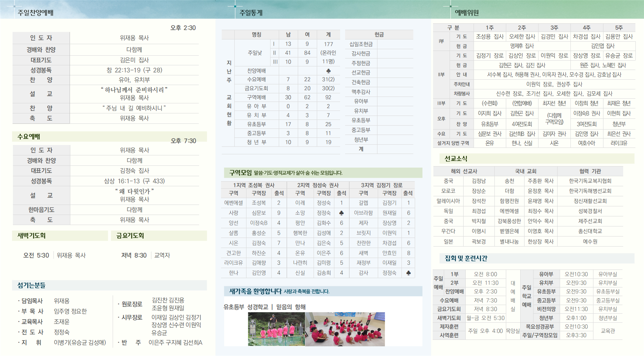Click scripture reference 창 22:13-19 (구 28)
Viewport: 644px width, 356px height.
[x=134, y=70]
